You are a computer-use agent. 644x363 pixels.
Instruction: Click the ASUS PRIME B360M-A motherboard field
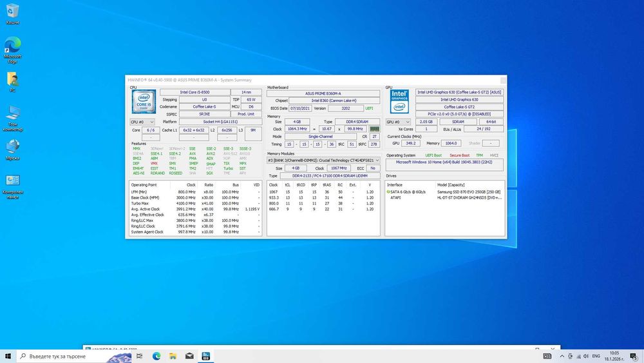[x=323, y=93]
